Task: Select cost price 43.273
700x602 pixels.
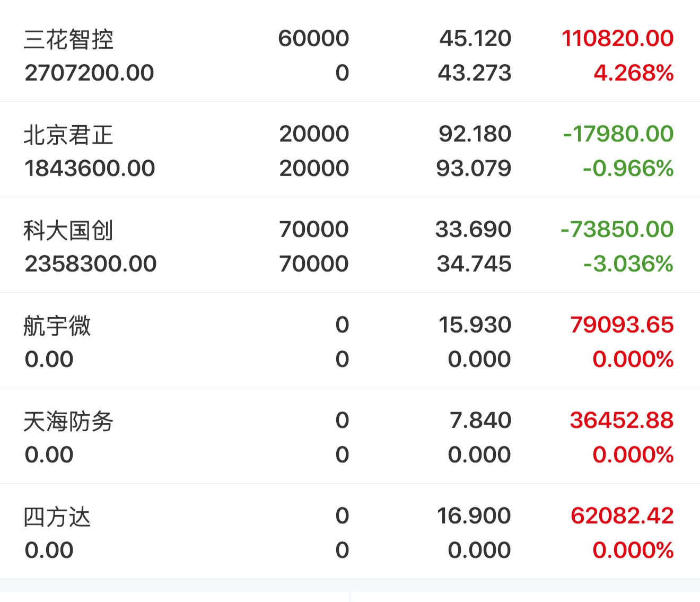Action: tap(475, 73)
